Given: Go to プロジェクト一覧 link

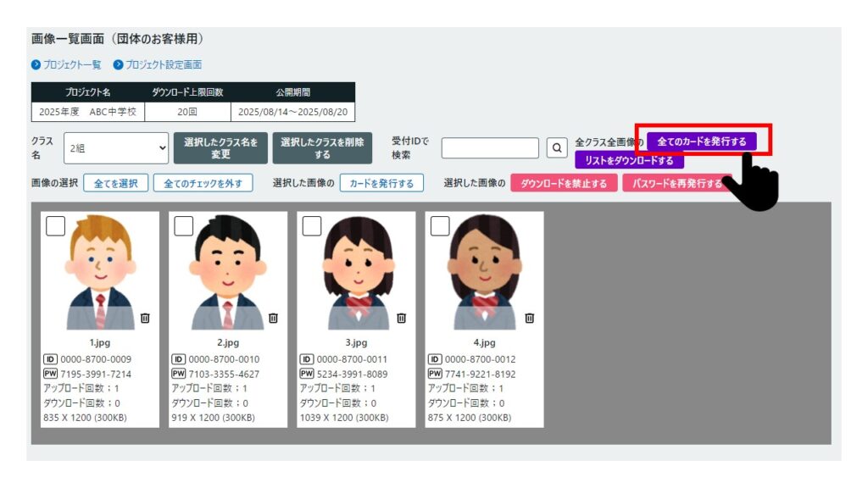Looking at the screenshot, I should tap(66, 64).
